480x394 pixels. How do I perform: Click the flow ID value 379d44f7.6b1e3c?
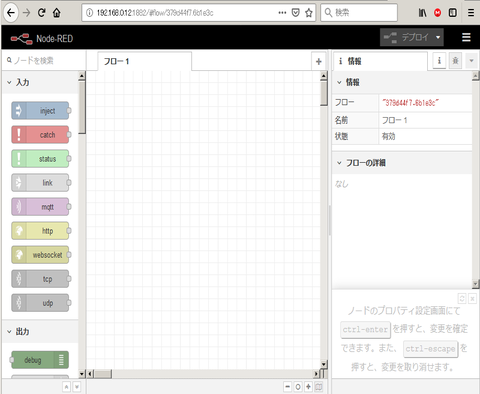click(410, 103)
